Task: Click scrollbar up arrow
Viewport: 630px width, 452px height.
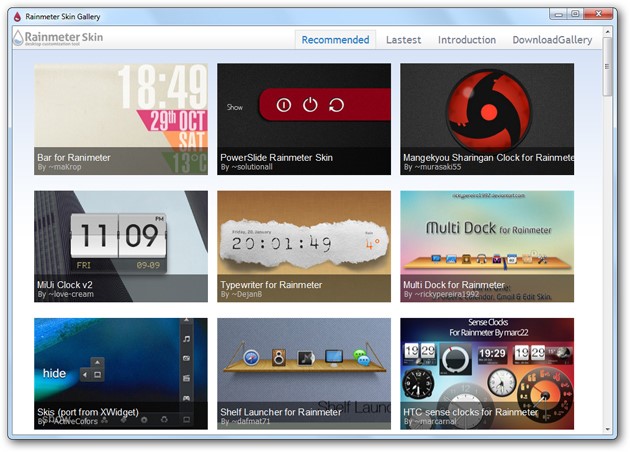Action: (608, 31)
